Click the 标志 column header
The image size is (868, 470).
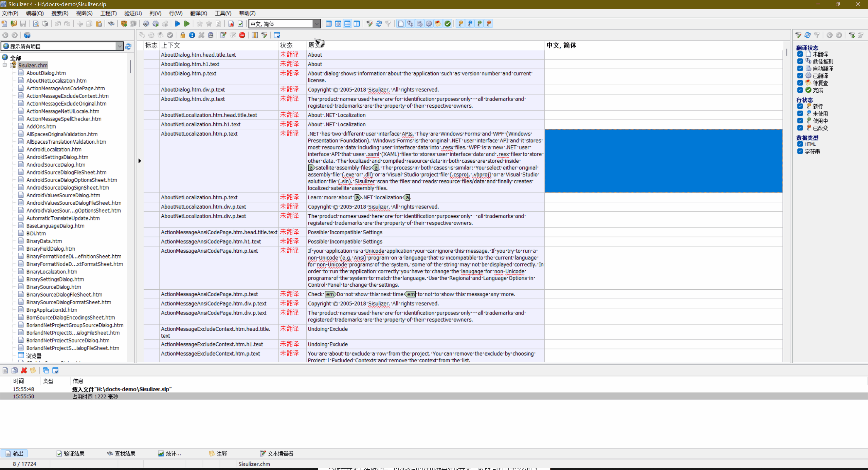(x=151, y=45)
